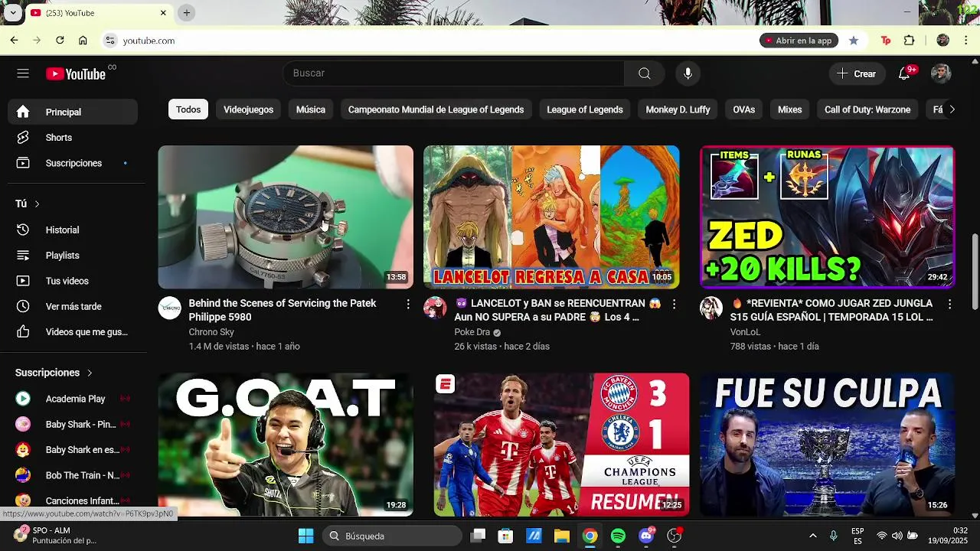Show hidden system tray icons
980x551 pixels.
coord(812,536)
